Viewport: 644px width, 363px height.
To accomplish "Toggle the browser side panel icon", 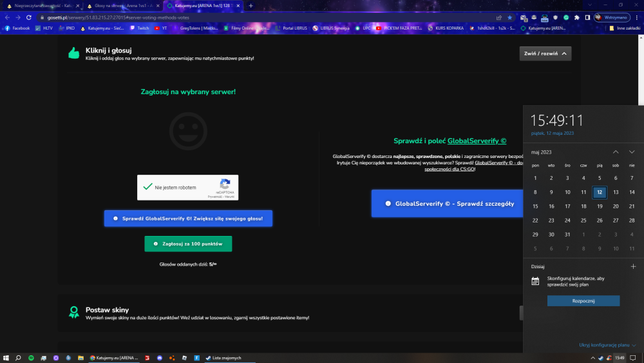I will tap(587, 17).
